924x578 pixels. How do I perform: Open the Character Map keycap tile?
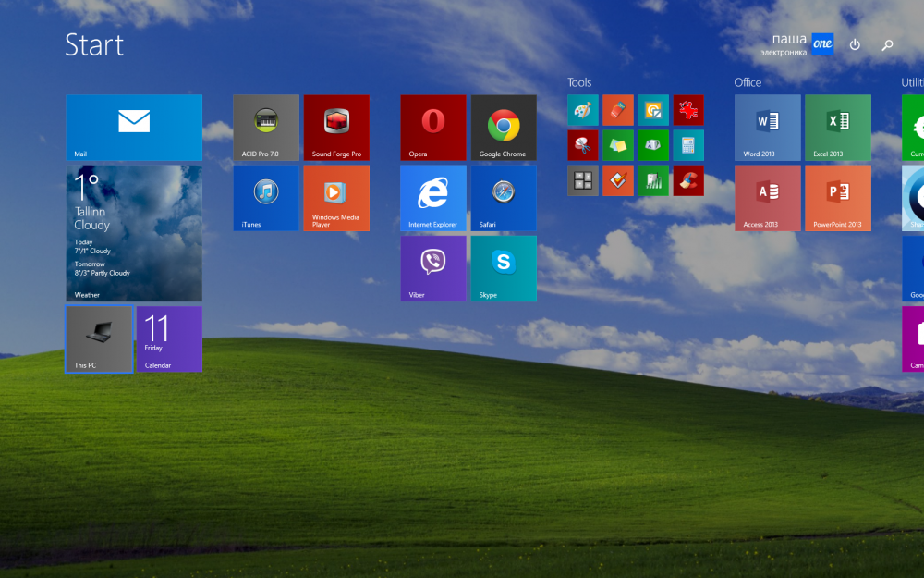click(x=653, y=145)
